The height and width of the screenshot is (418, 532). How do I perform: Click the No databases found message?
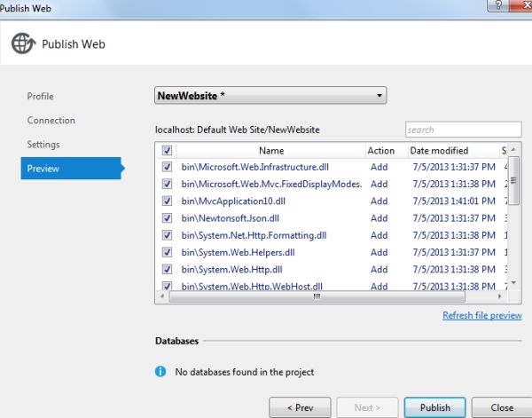point(245,372)
